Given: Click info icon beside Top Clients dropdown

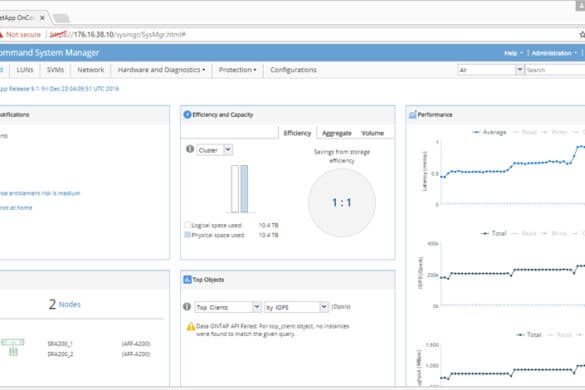Looking at the screenshot, I should point(187,307).
